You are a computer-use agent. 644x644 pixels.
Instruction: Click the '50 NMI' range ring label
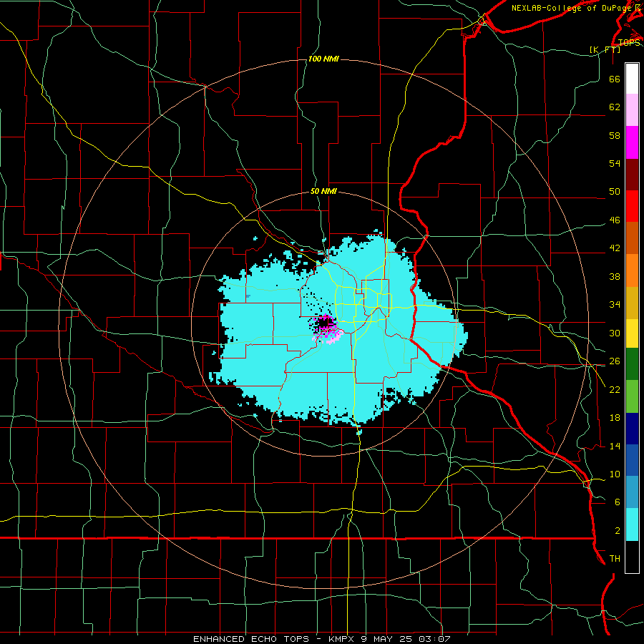323,191
